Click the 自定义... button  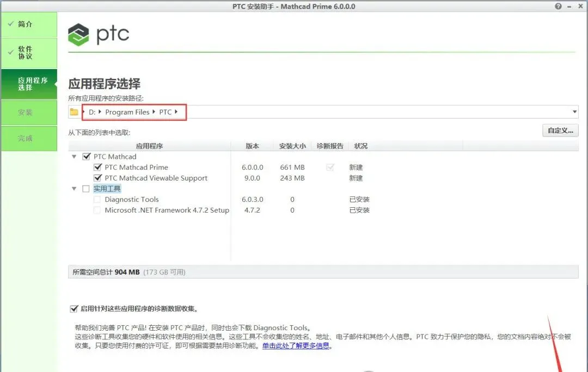point(560,131)
